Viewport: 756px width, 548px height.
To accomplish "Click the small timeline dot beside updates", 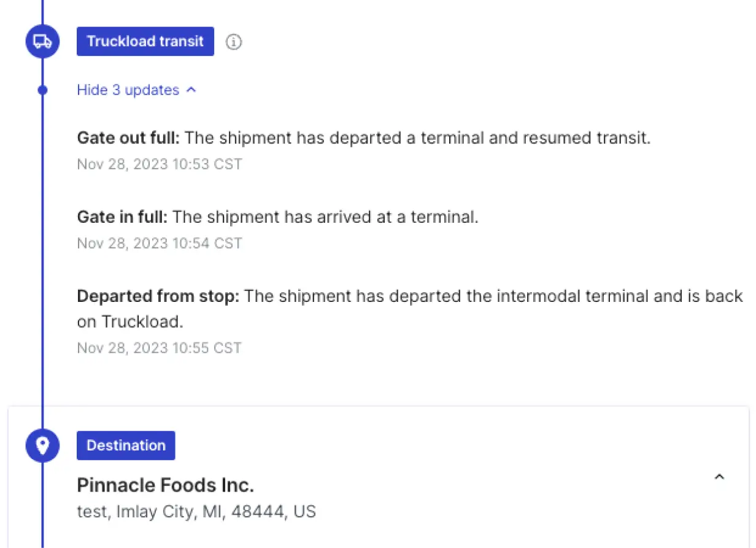I will tap(42, 90).
